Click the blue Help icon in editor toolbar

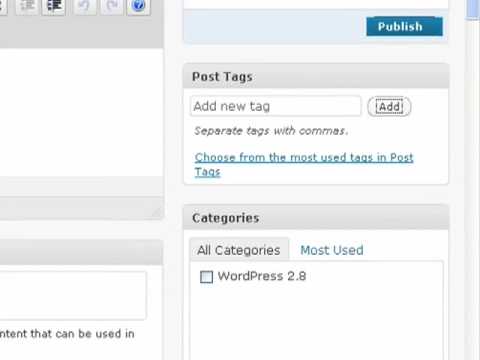click(138, 6)
